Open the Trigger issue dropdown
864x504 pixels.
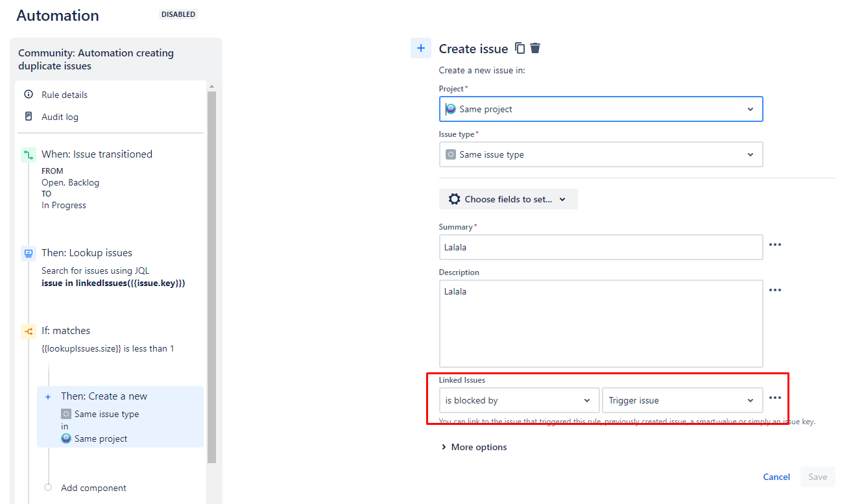tap(682, 400)
